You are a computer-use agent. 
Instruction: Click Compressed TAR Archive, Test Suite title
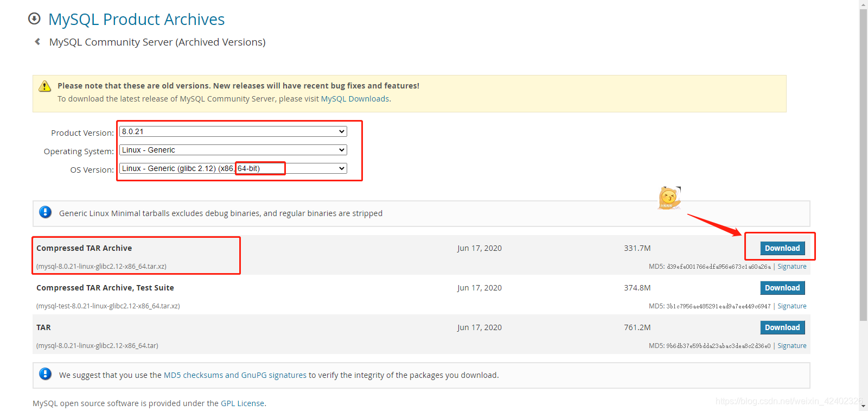coord(105,288)
